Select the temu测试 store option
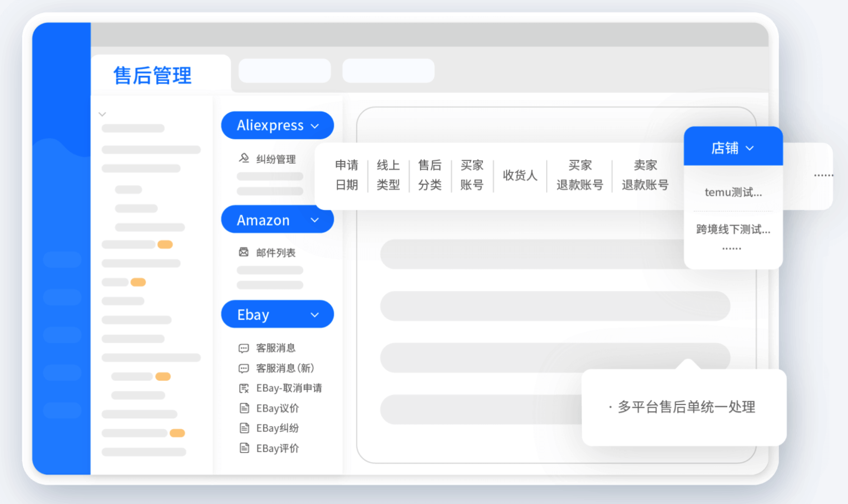The height and width of the screenshot is (504, 848). coord(733,193)
